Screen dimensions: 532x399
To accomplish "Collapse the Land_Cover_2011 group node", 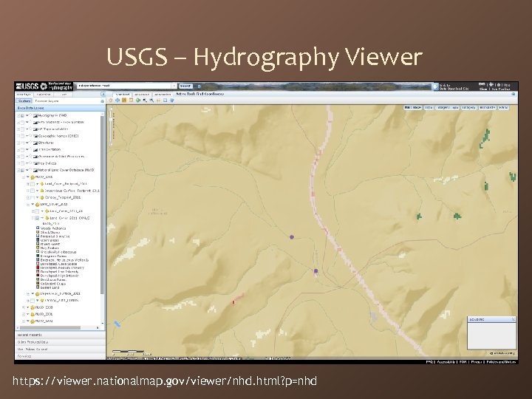I will [28, 205].
